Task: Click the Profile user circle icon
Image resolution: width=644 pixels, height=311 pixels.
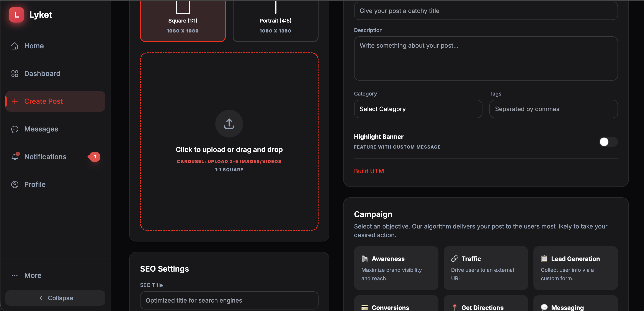Action: coord(15,185)
